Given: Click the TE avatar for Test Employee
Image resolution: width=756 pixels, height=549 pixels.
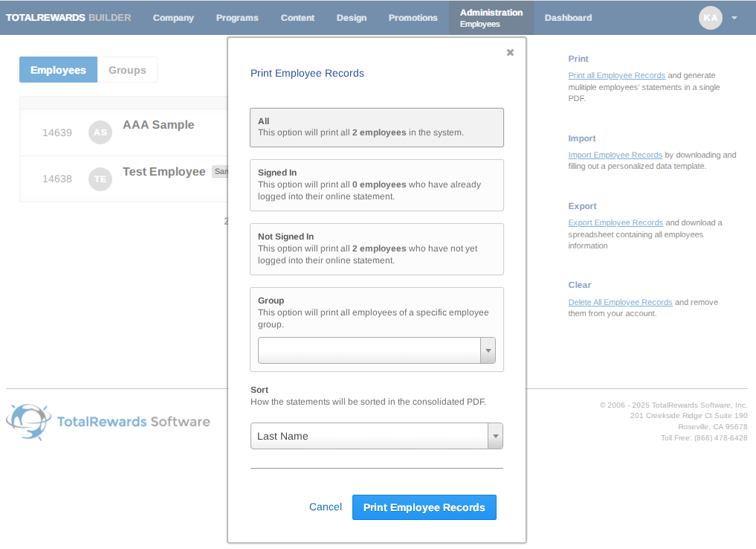Looking at the screenshot, I should tap(100, 179).
